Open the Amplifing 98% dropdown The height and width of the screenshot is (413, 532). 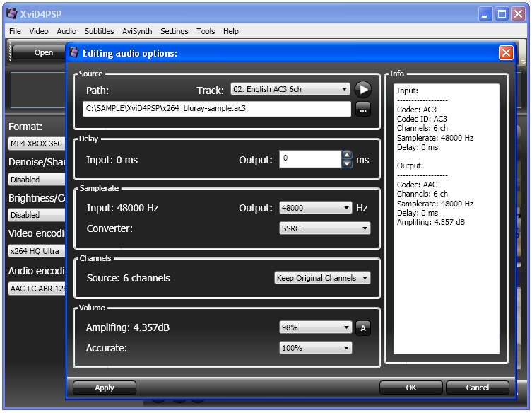coord(315,327)
